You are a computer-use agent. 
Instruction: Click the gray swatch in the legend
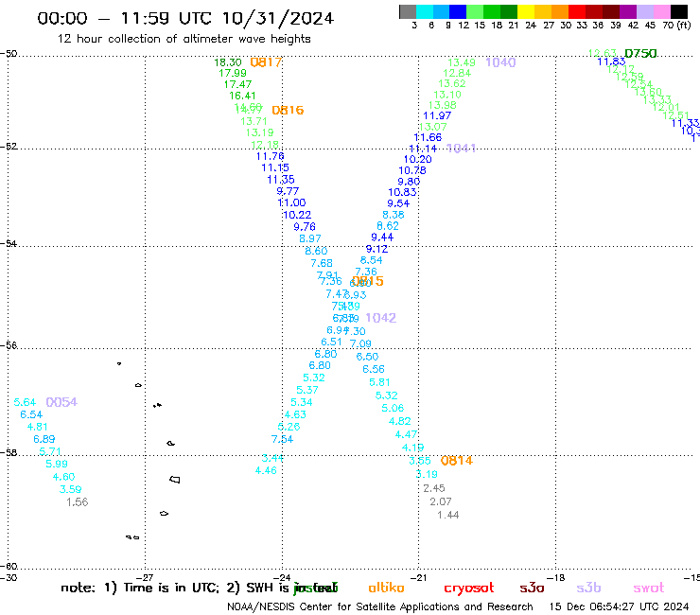(x=408, y=11)
